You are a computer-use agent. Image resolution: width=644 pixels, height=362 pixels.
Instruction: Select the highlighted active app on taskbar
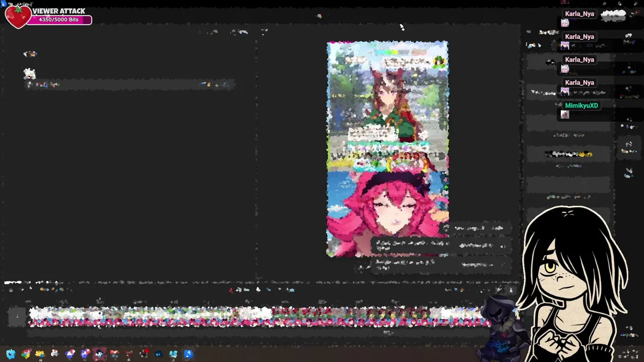point(100,354)
